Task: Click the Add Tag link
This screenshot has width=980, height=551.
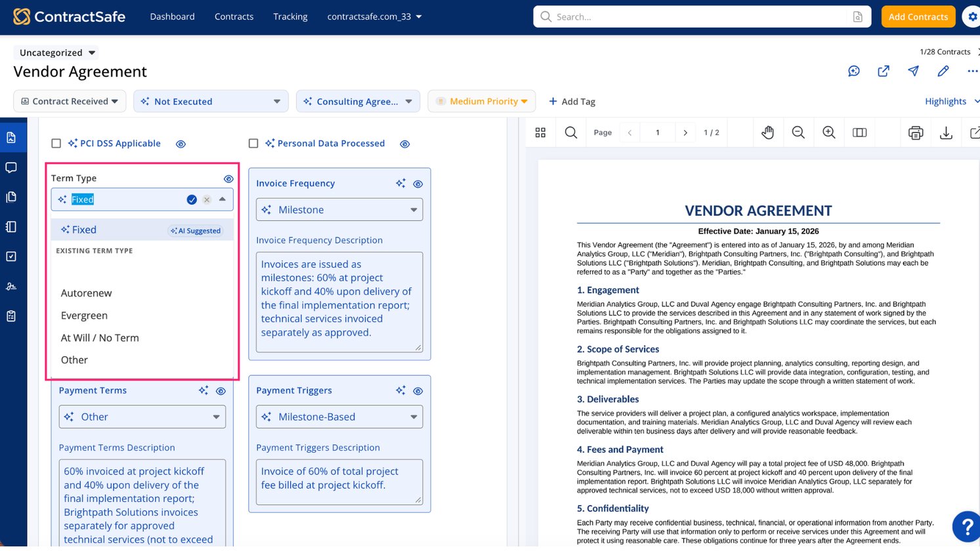Action: pyautogui.click(x=572, y=101)
